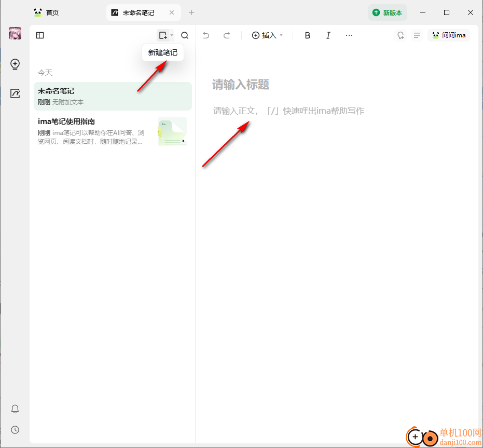The height and width of the screenshot is (448, 483).
Task: Toggle italic formatting
Action: (x=328, y=35)
